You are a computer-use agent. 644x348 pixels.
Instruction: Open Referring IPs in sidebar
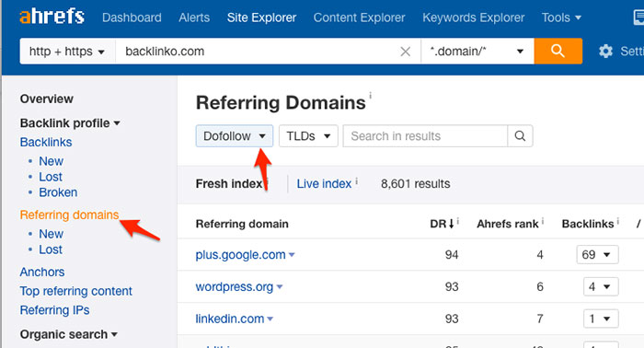click(54, 310)
